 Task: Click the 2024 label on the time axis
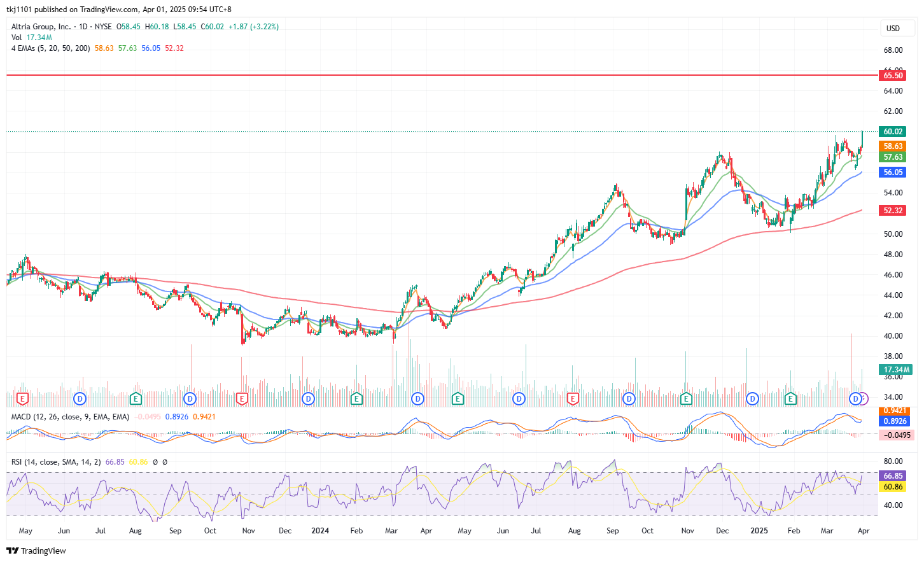click(320, 531)
